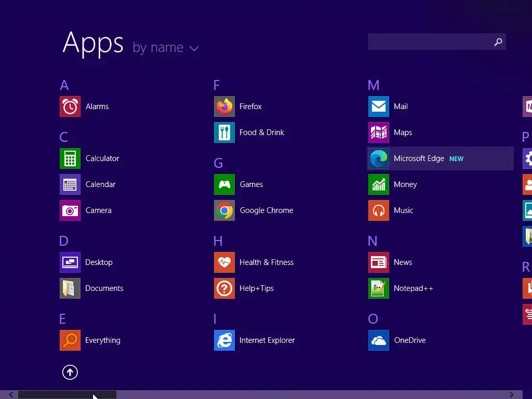The width and height of the screenshot is (532, 399).
Task: Click the scrollbar left arrow
Action: click(11, 395)
